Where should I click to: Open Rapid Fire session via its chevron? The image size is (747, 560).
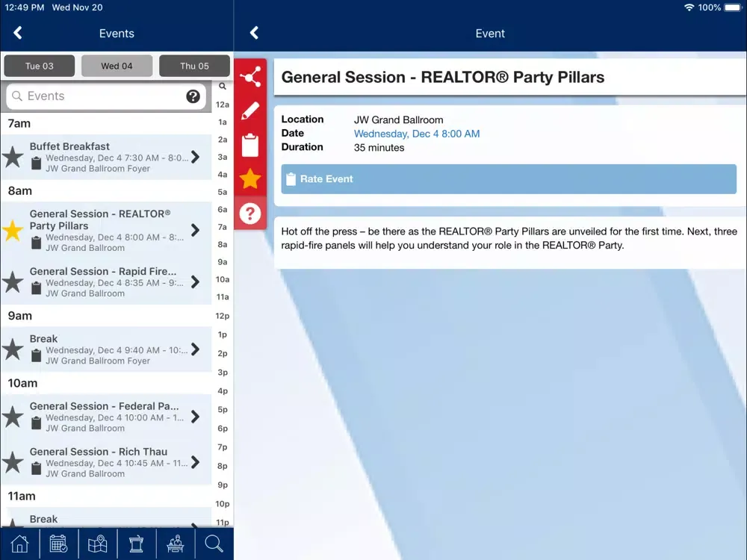click(x=195, y=282)
